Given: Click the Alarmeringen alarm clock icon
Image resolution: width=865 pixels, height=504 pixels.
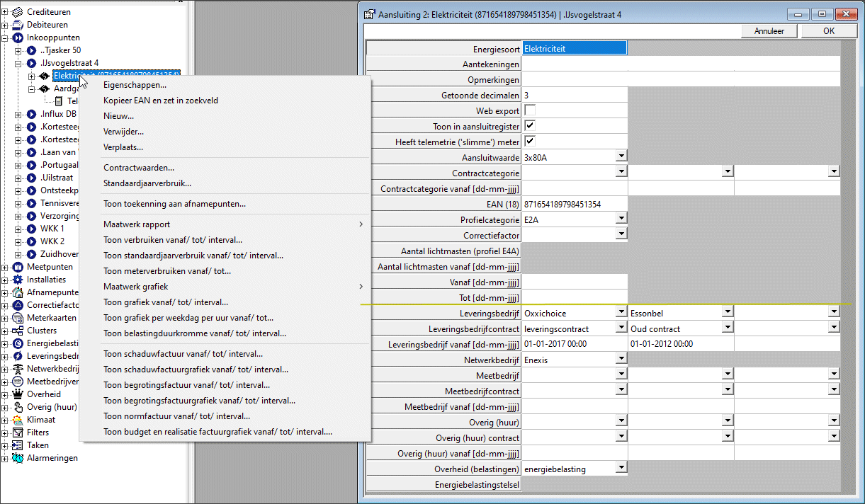Looking at the screenshot, I should 18,458.
